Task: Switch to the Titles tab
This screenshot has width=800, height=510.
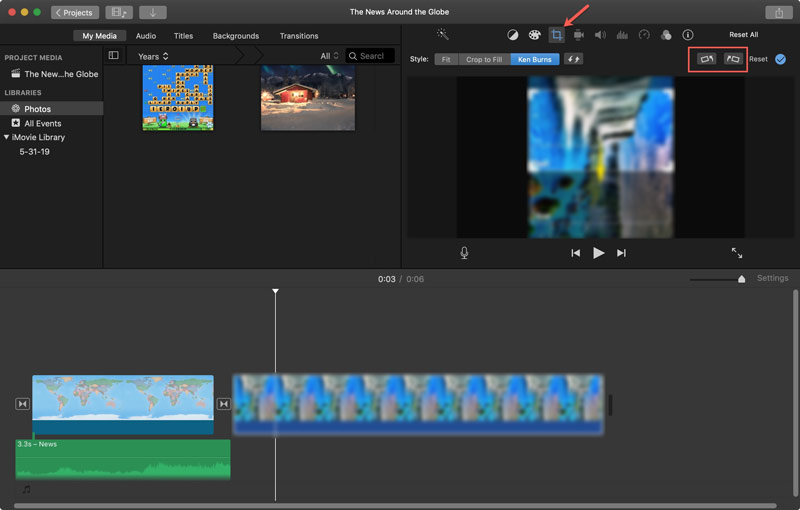Action: pos(183,36)
